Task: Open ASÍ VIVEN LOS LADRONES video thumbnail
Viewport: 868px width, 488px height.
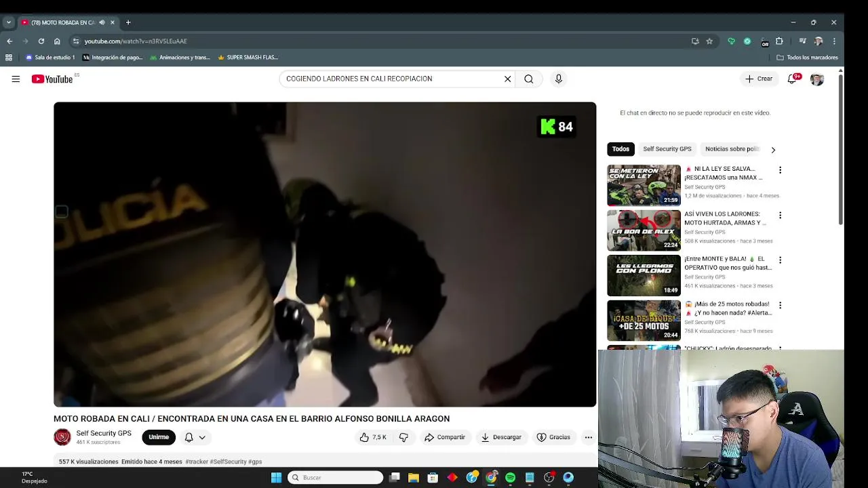Action: pyautogui.click(x=644, y=230)
